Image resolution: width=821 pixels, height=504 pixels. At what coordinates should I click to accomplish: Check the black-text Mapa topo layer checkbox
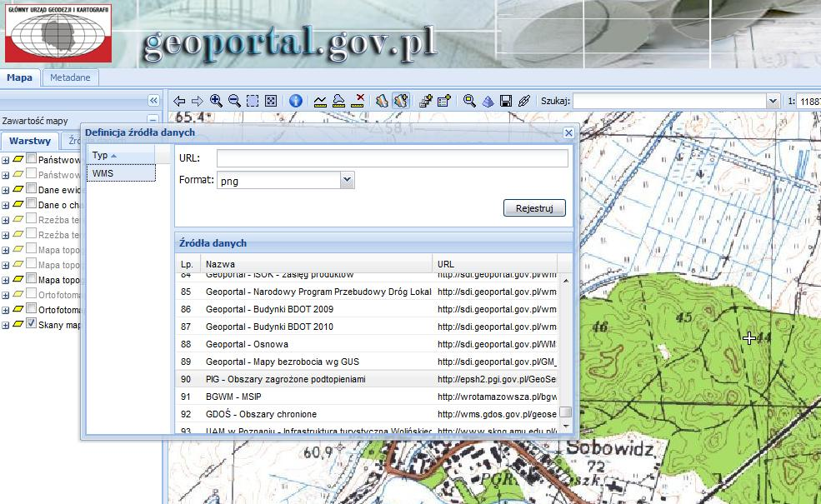coord(32,278)
